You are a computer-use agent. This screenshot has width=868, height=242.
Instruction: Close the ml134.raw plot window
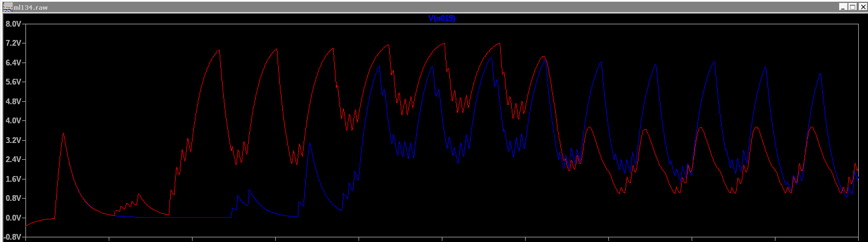pyautogui.click(x=862, y=6)
